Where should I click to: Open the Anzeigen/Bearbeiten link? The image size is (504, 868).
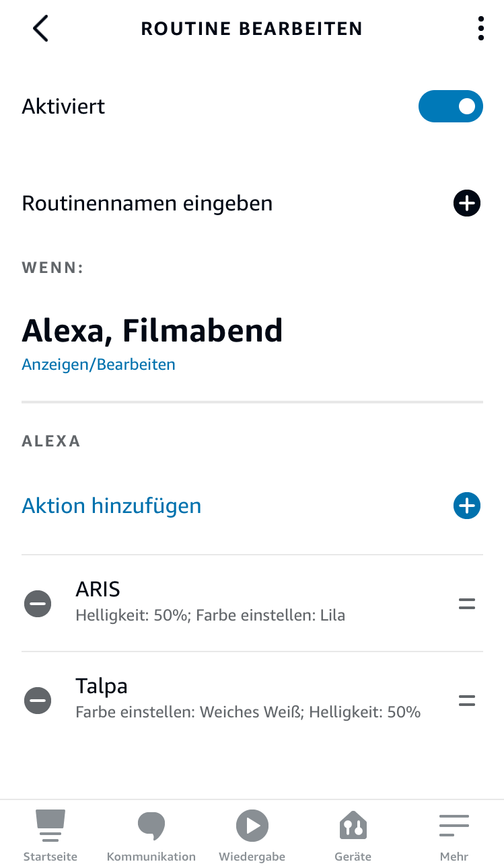click(x=98, y=364)
